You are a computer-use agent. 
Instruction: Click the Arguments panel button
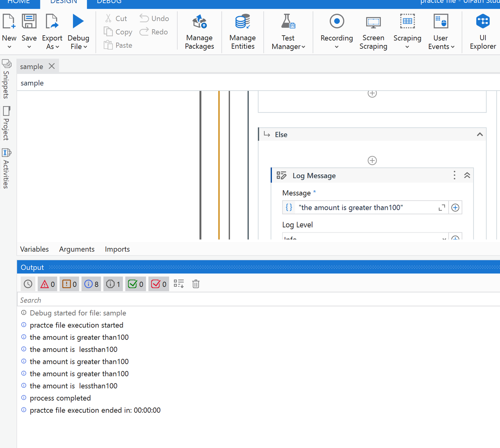tap(77, 249)
